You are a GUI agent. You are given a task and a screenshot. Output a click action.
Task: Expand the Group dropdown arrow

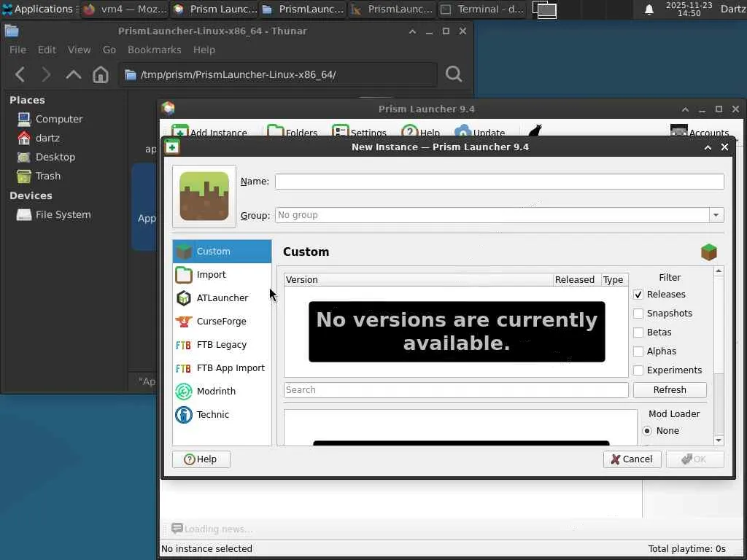(716, 215)
